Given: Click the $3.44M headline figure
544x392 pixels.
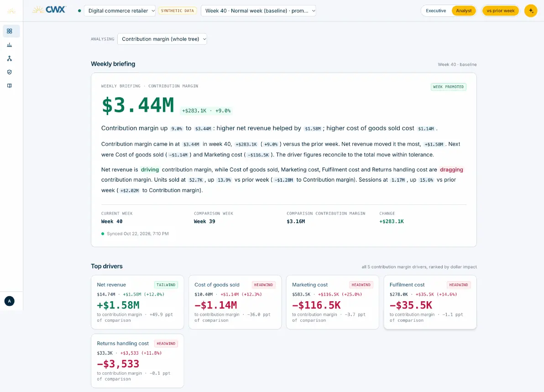Looking at the screenshot, I should coord(138,105).
